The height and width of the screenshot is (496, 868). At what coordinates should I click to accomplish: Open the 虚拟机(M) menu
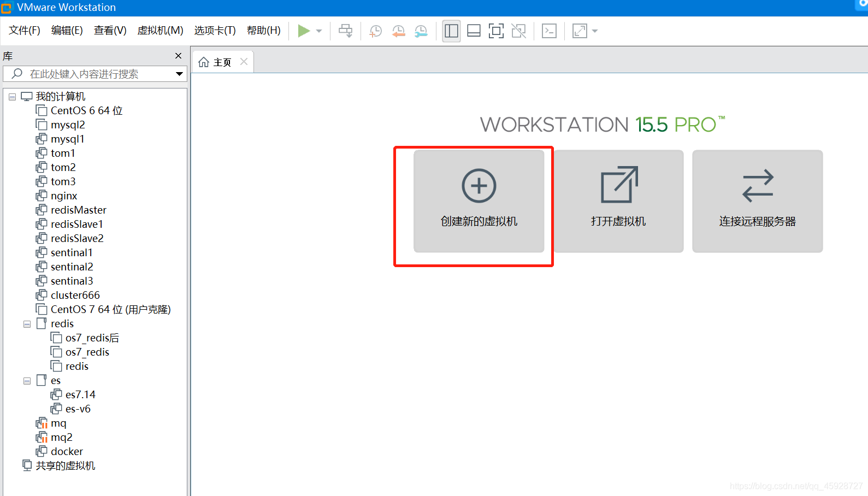click(x=160, y=31)
